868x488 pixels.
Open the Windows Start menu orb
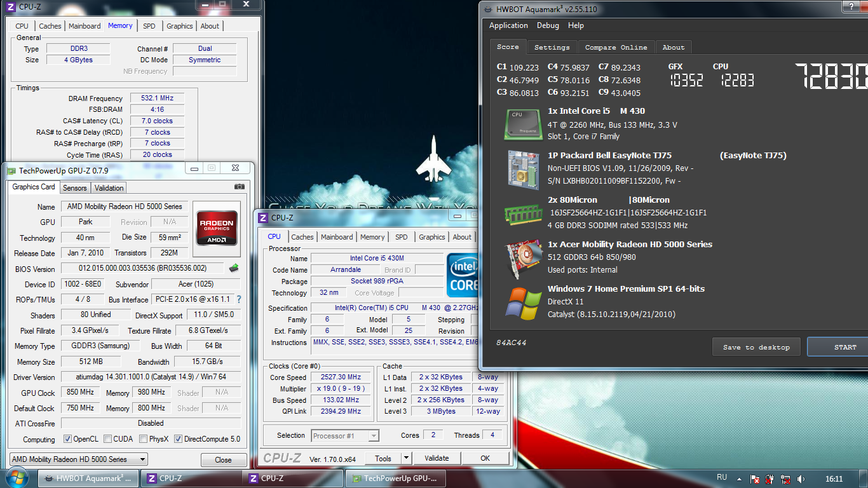[x=16, y=478]
